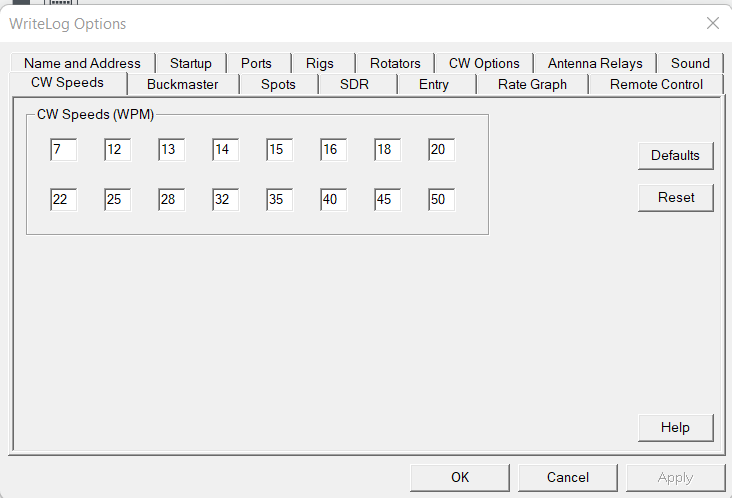The image size is (732, 498).
Task: Switch to the Name and Address tab
Action: point(82,63)
